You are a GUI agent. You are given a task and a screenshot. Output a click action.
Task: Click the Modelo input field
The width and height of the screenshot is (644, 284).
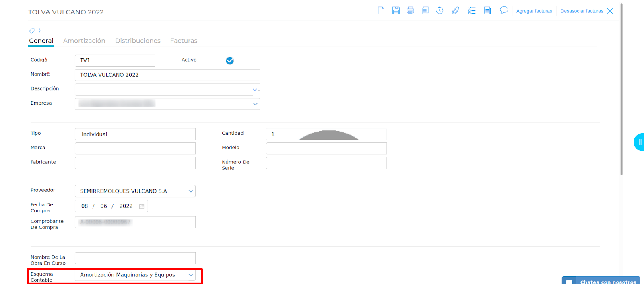pos(326,148)
